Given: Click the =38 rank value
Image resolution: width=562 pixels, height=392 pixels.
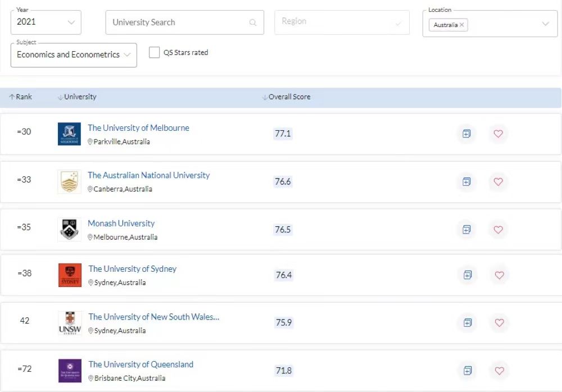Looking at the screenshot, I should tap(25, 274).
